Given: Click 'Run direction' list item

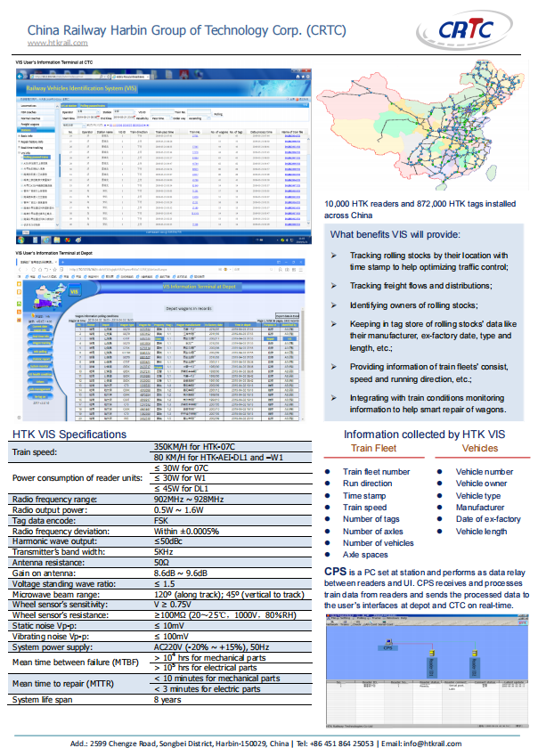Looking at the screenshot, I should point(367,484).
